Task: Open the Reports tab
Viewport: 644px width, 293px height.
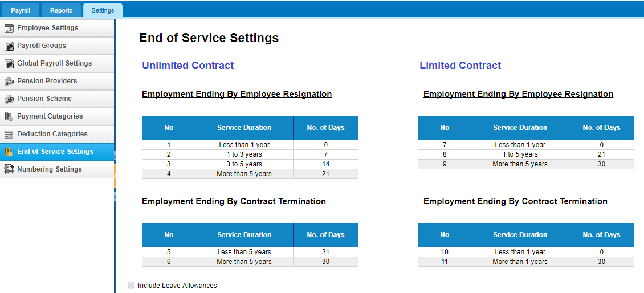Action: (x=61, y=10)
